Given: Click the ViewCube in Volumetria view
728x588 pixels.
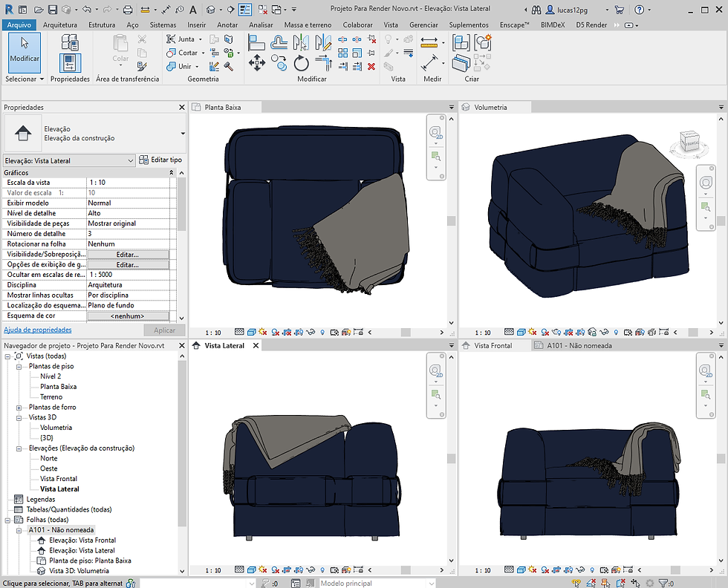Looking at the screenshot, I should pyautogui.click(x=689, y=142).
